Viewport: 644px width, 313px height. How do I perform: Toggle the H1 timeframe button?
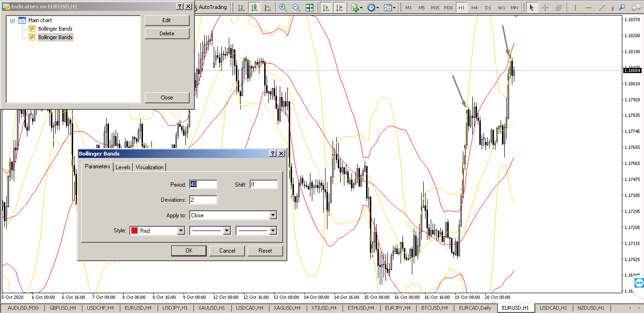(461, 8)
